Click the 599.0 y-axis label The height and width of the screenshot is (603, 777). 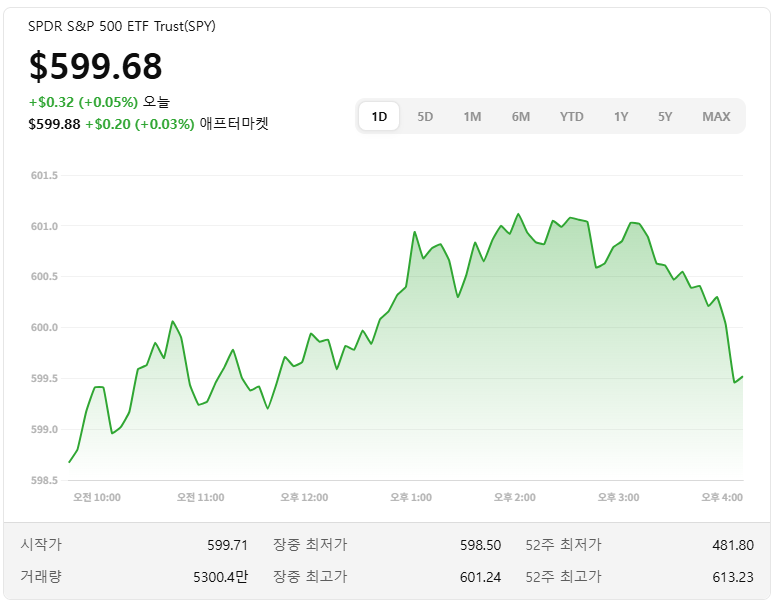[44, 430]
